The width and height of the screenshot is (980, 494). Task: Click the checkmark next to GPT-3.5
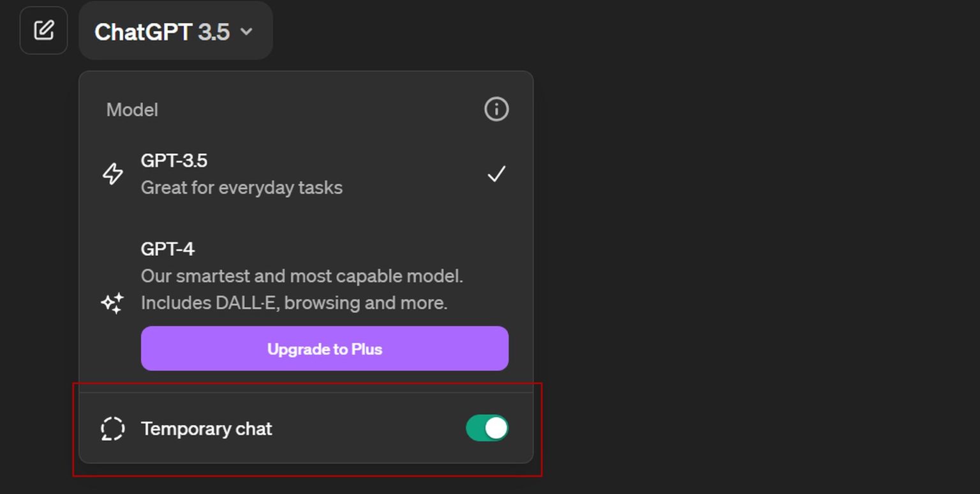coord(496,173)
